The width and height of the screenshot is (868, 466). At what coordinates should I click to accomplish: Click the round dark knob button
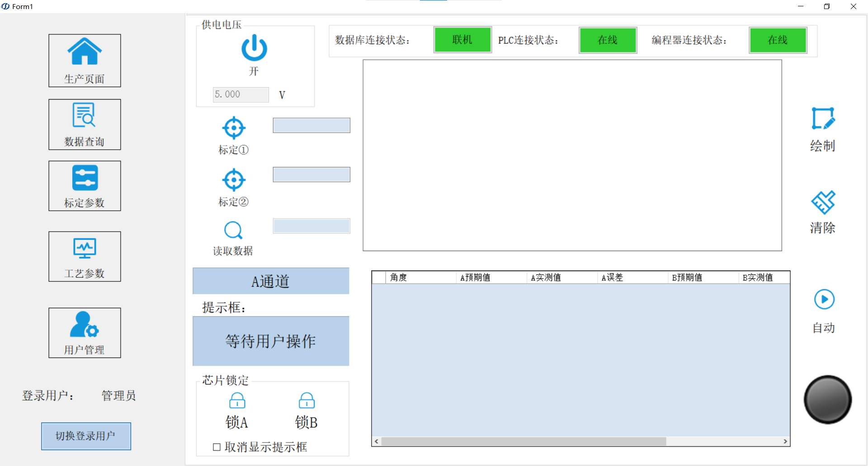pos(828,399)
